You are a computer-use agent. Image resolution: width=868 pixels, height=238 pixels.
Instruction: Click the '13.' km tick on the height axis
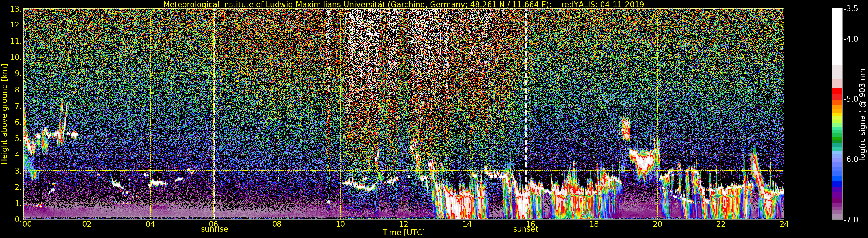point(16,9)
